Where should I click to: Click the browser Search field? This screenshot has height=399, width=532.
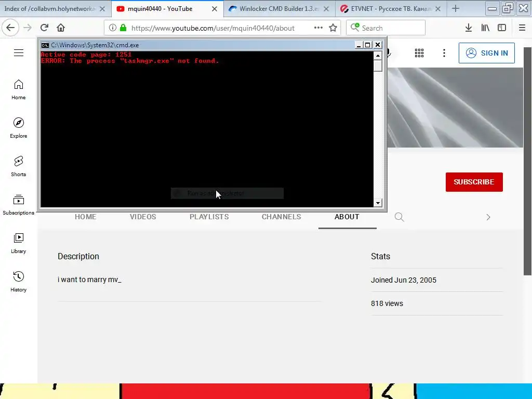point(386,28)
